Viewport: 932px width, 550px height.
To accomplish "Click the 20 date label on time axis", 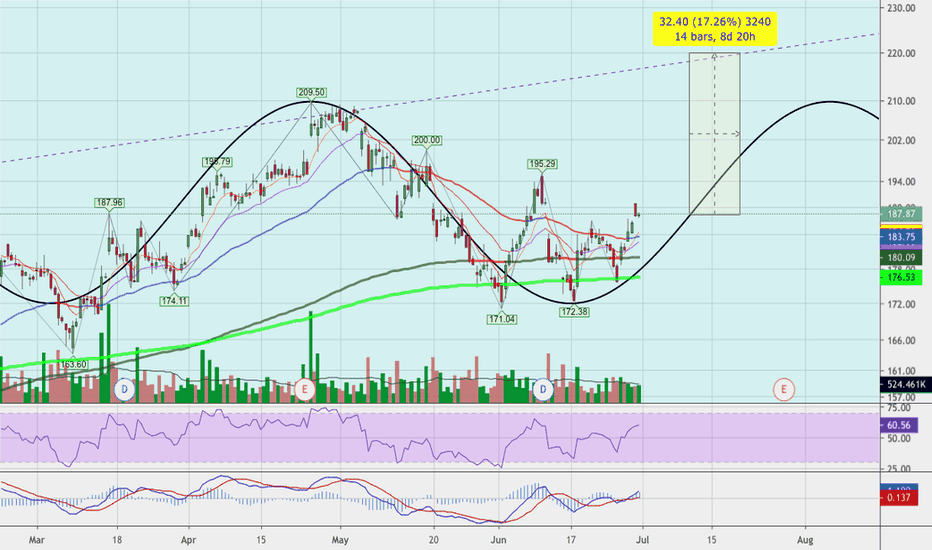I will 434,540.
